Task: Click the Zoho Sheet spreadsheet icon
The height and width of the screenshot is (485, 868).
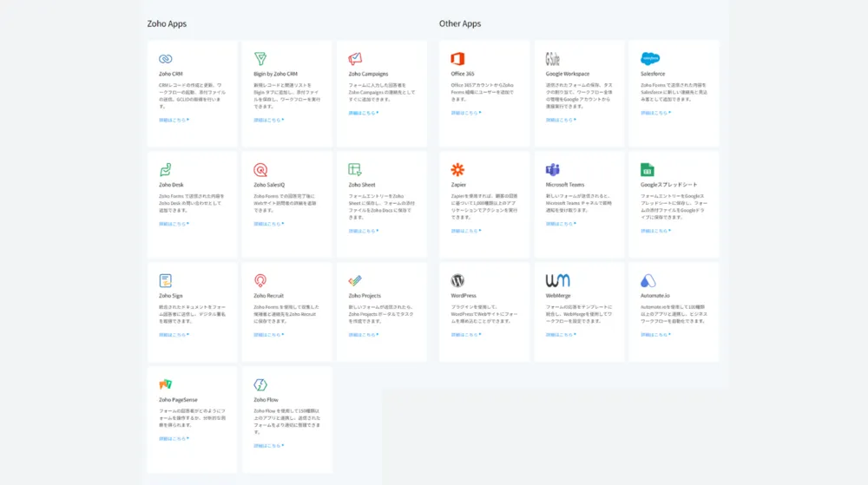Action: coord(355,170)
